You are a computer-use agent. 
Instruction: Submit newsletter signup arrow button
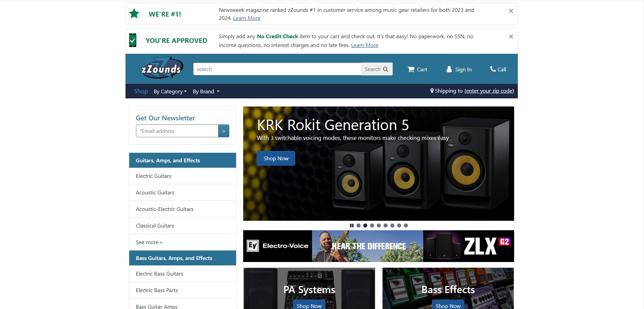224,131
